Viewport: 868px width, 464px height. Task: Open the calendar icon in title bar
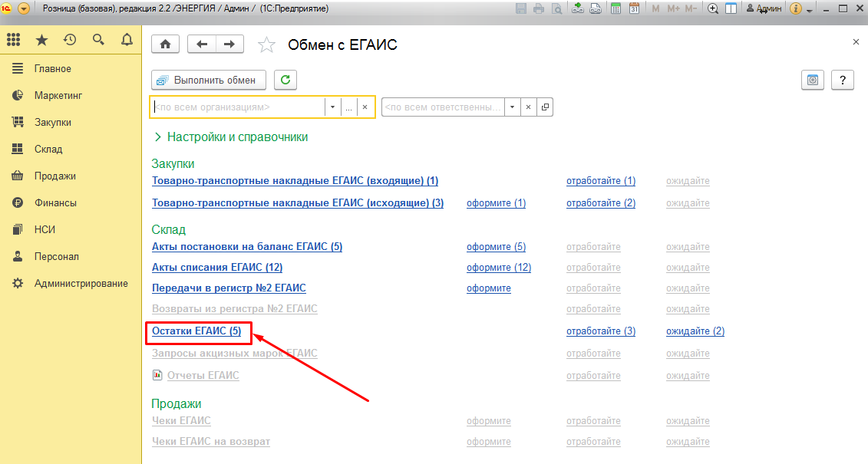click(x=634, y=9)
